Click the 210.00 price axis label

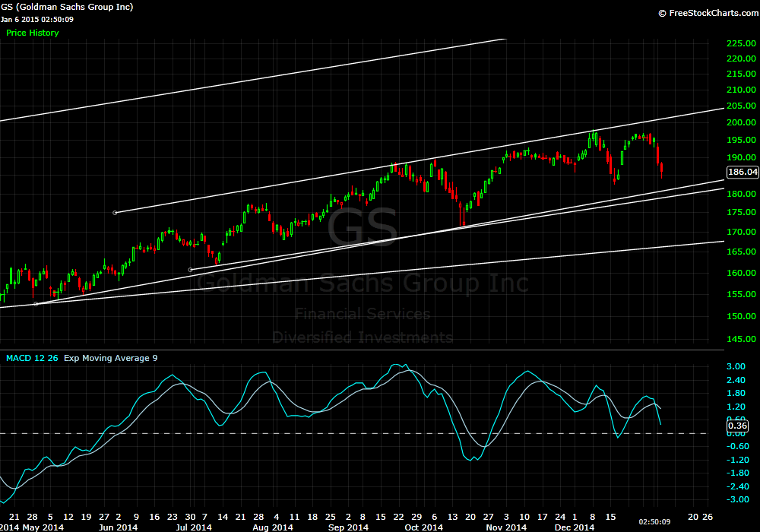click(741, 90)
